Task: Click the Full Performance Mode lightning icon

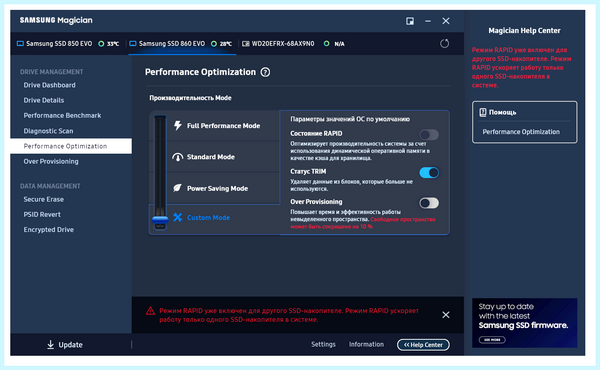Action: (x=178, y=126)
